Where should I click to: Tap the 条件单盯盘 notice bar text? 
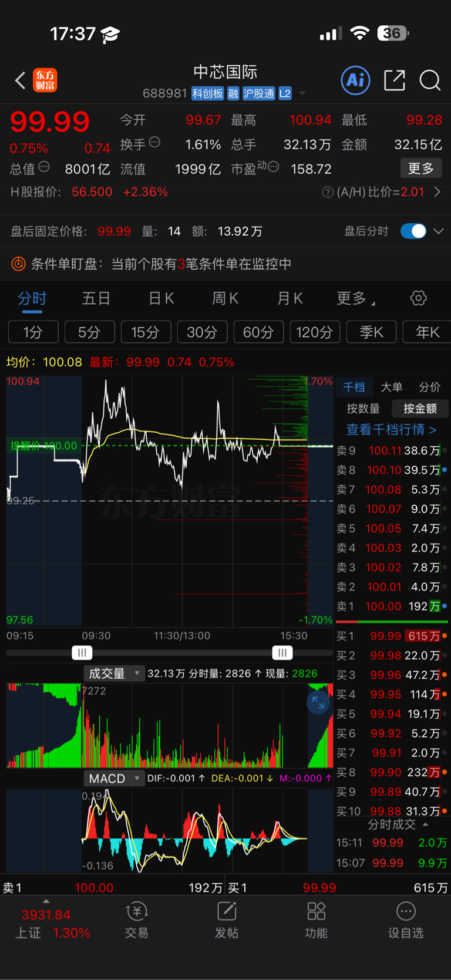click(x=161, y=264)
